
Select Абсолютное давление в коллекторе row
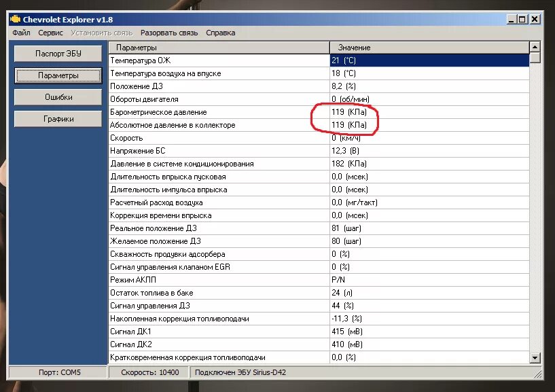coord(319,125)
